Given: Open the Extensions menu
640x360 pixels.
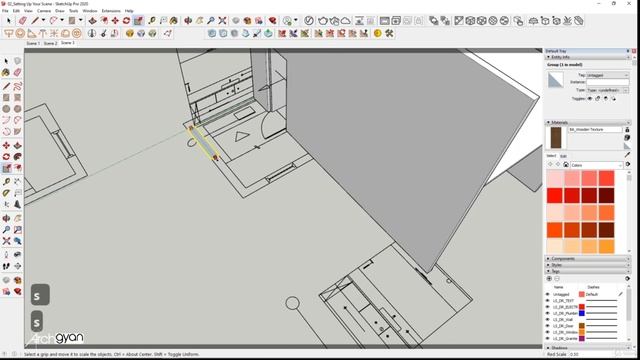Looking at the screenshot, I should 111,11.
